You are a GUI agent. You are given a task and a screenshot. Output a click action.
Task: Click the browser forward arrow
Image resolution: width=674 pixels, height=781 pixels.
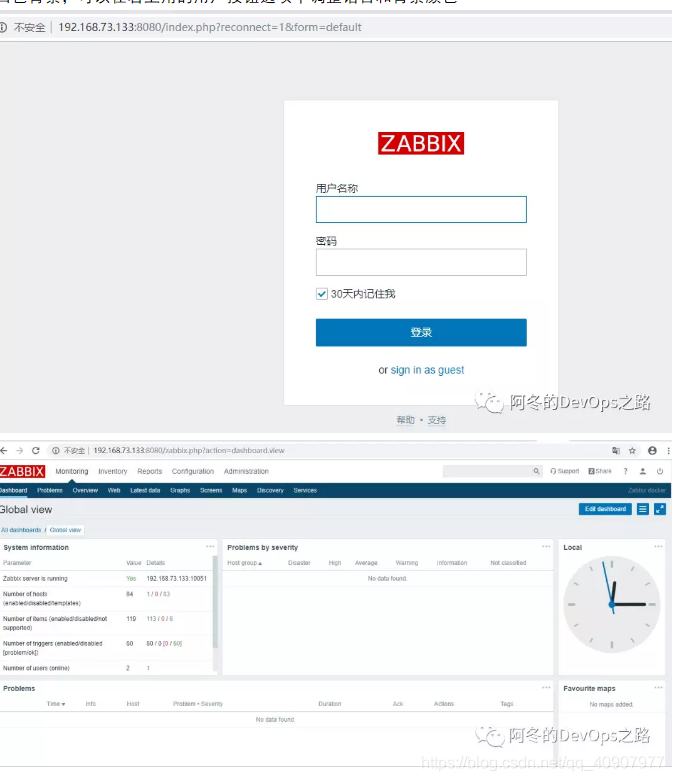[x=19, y=451]
